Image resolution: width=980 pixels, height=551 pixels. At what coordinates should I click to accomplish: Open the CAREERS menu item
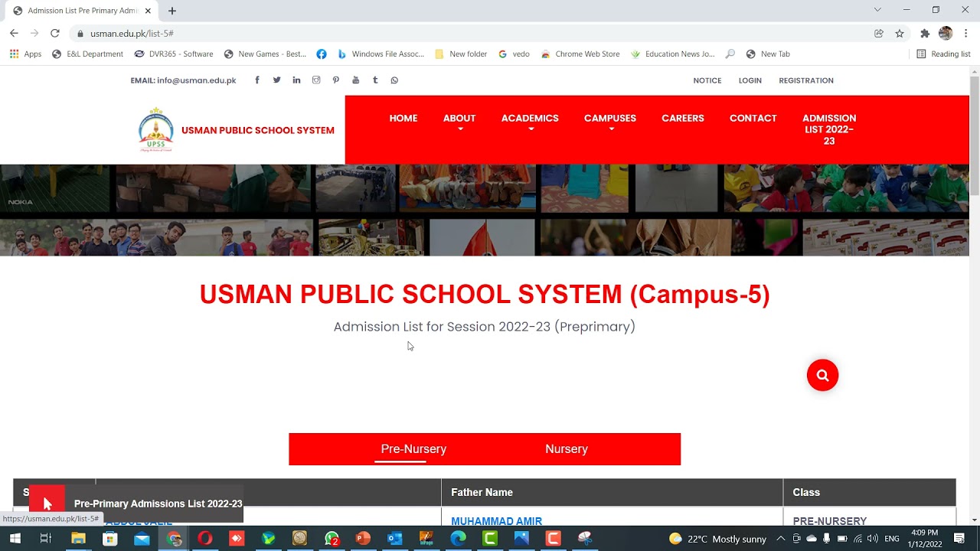[683, 118]
